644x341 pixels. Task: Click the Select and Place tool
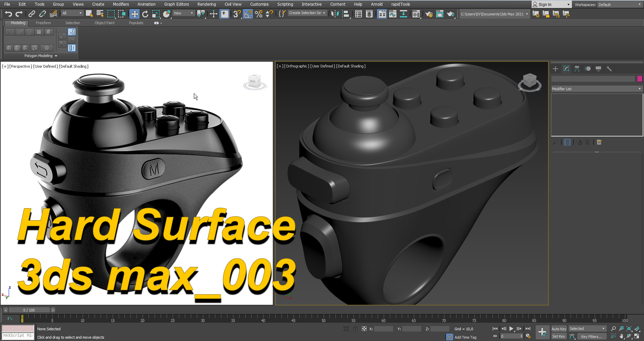point(167,14)
